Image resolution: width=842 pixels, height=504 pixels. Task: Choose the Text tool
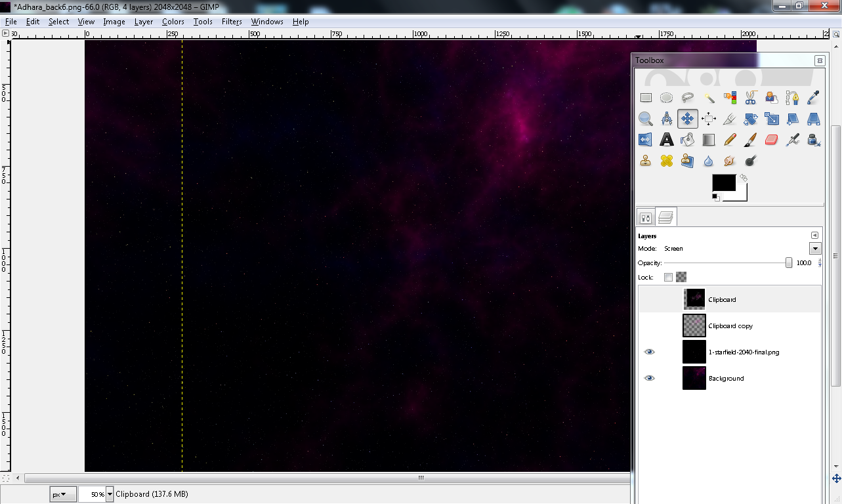666,140
